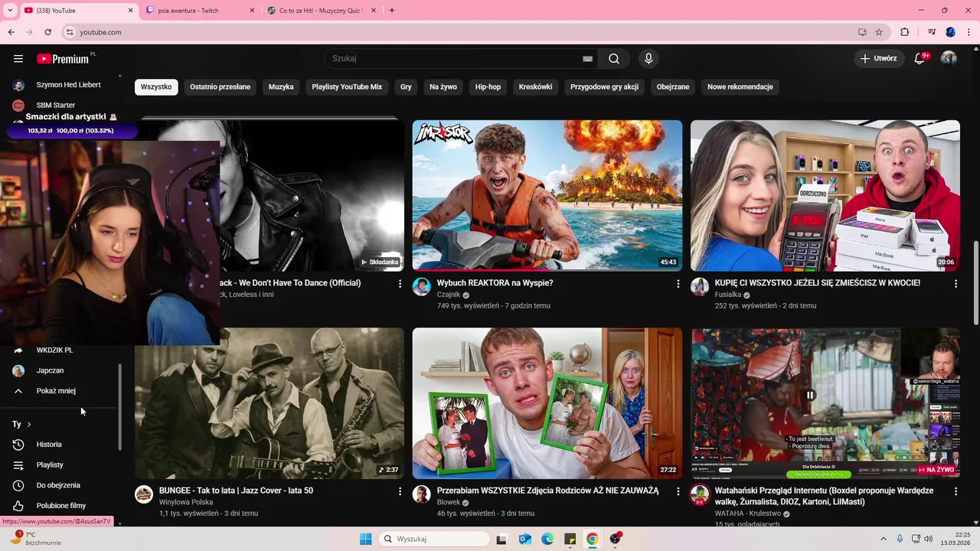Open BUNGEE Tak to lata thumbnail
The height and width of the screenshot is (551, 980).
coord(269,403)
